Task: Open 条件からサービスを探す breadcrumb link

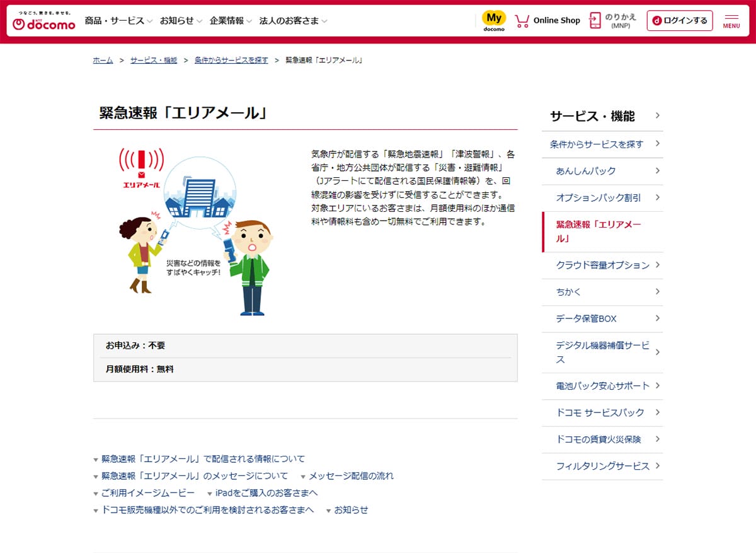Action: click(x=231, y=60)
